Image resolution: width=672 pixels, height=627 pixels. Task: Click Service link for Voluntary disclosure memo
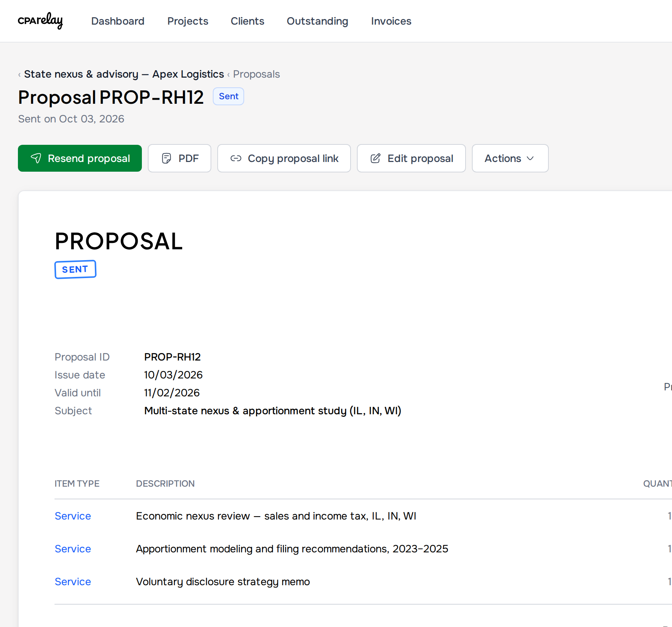73,581
